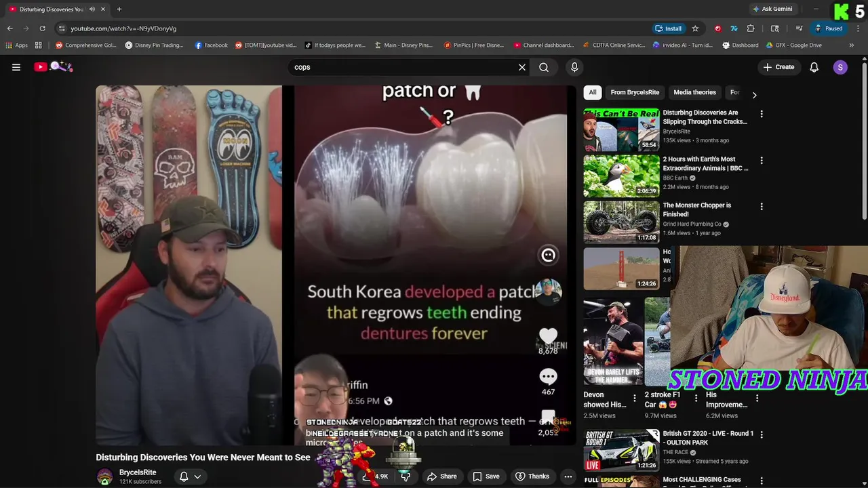Mute the tab via the speaker icon
The width and height of the screenshot is (868, 488).
click(x=92, y=9)
